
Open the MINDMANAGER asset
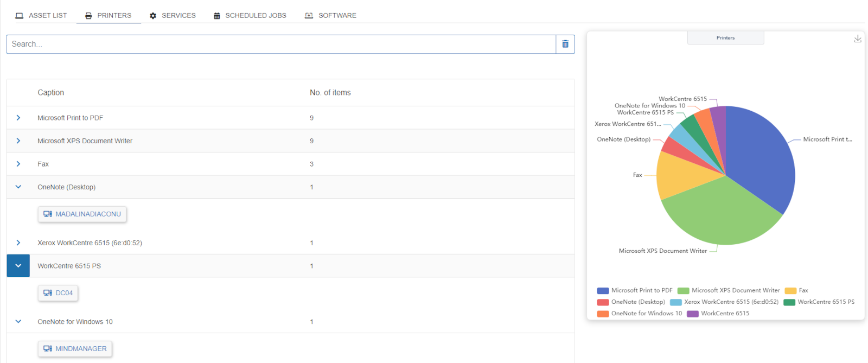(75, 349)
